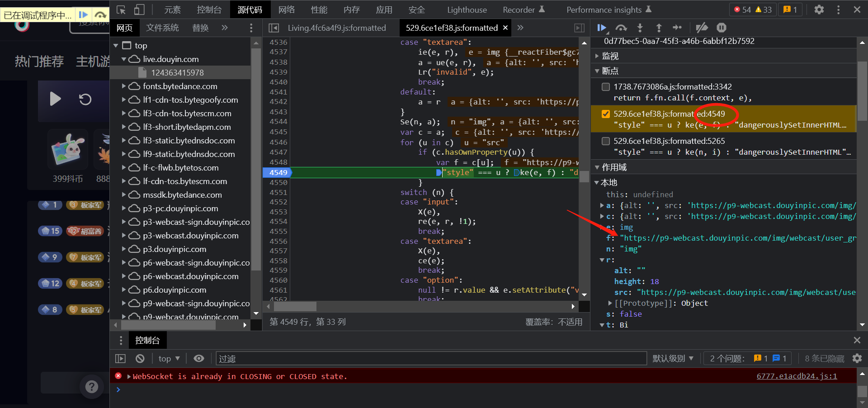Viewport: 868px width, 408px height.
Task: Toggle the device toolbar icon
Action: [139, 9]
